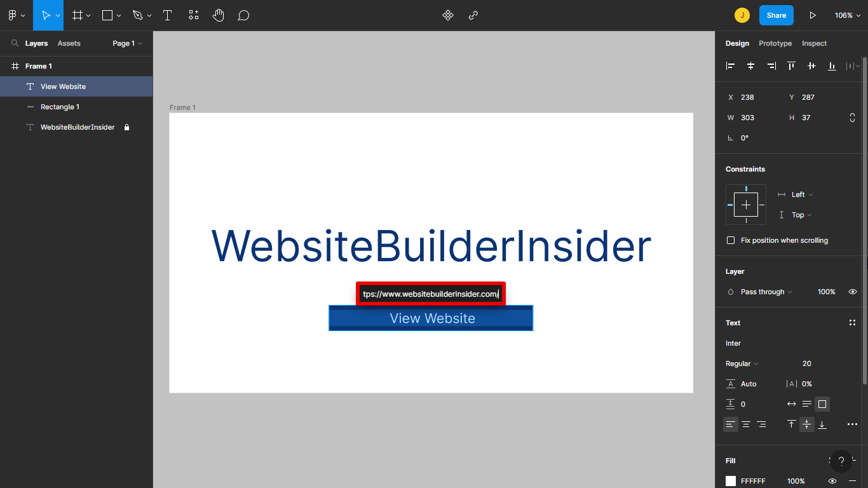Viewport: 868px width, 488px height.
Task: Select the Text tool in toolbar
Action: click(168, 15)
